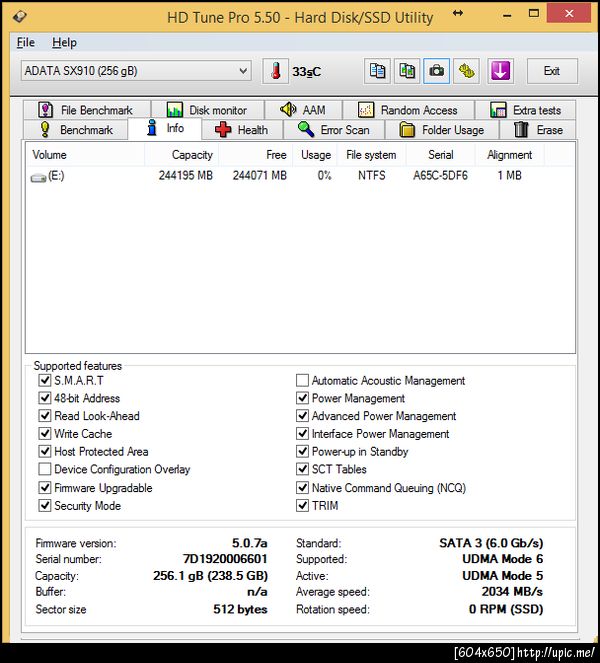
Task: Click the Exit button
Action: click(x=552, y=71)
